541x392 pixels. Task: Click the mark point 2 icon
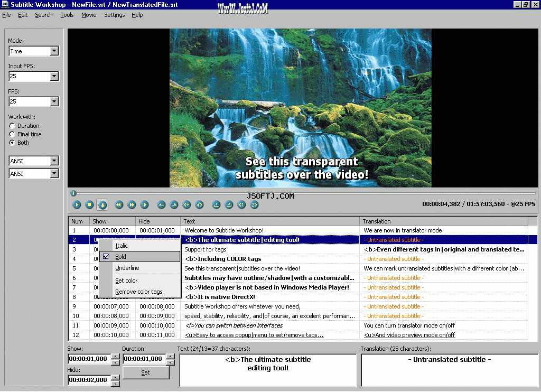pos(229,204)
